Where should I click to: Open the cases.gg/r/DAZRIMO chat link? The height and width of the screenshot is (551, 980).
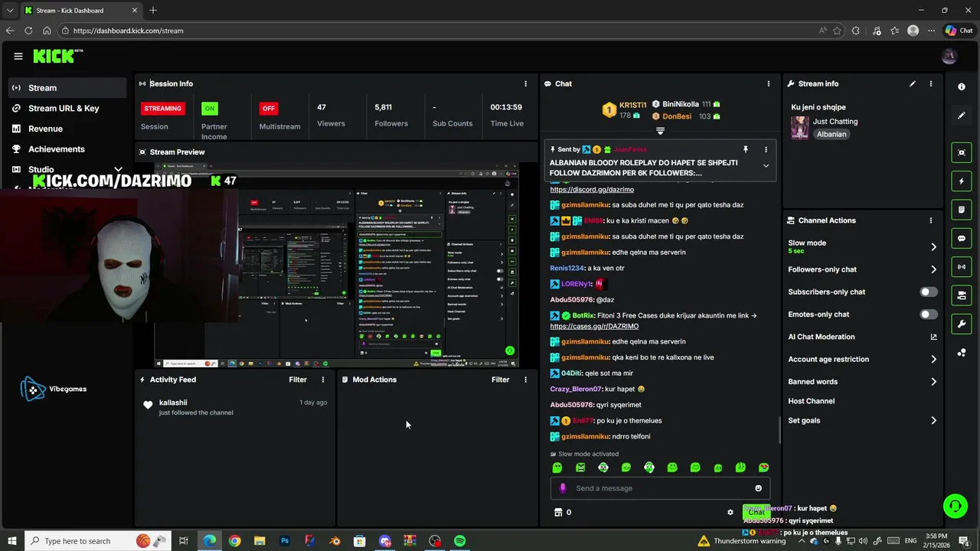point(594,326)
